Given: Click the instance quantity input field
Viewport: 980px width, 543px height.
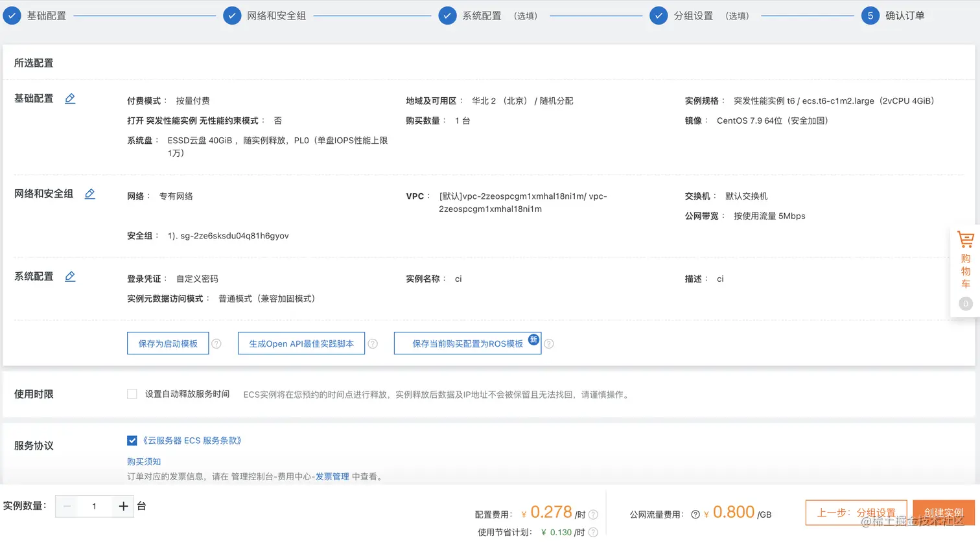Looking at the screenshot, I should coord(95,506).
